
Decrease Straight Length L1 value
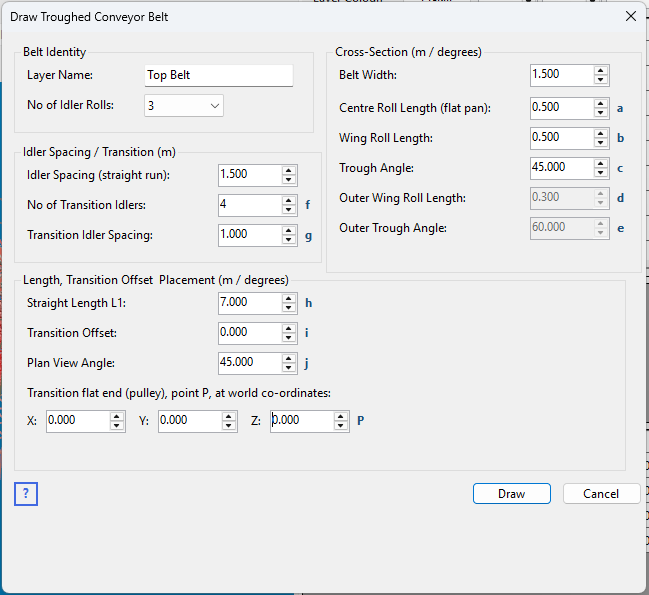[289, 308]
